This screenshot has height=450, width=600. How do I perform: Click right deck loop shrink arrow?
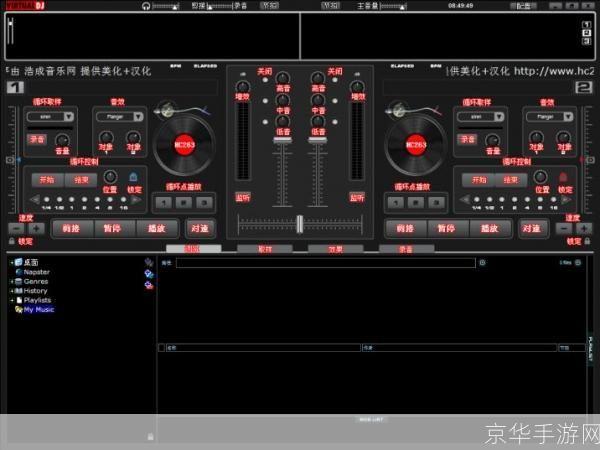click(465, 199)
